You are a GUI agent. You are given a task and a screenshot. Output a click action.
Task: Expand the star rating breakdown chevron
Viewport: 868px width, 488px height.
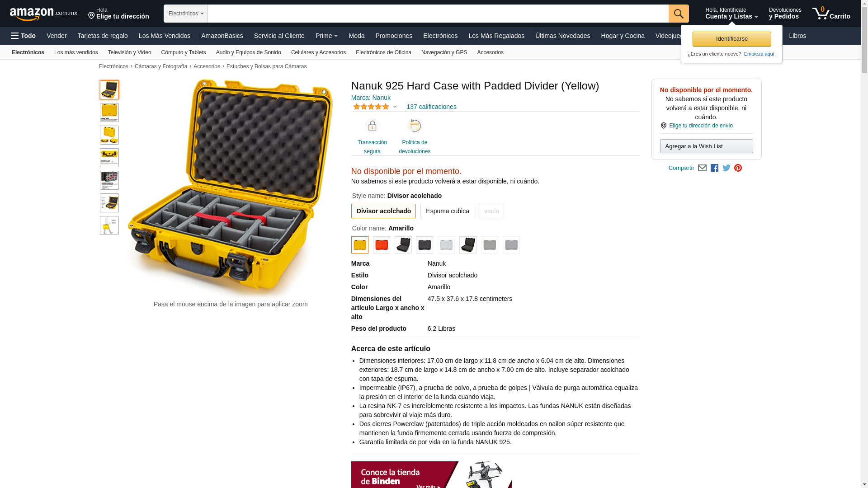pyautogui.click(x=395, y=107)
